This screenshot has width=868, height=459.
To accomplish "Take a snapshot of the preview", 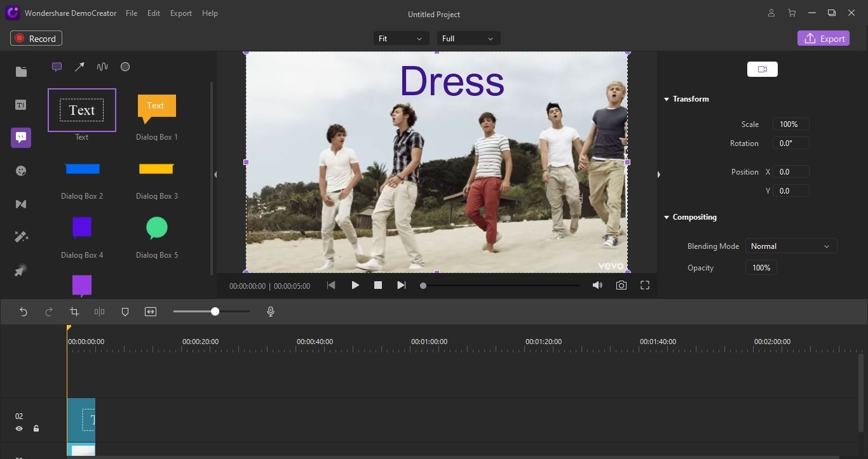I will (x=621, y=286).
